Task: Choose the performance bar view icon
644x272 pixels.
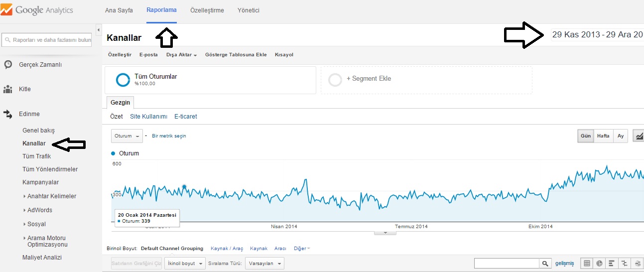Action: click(x=612, y=263)
